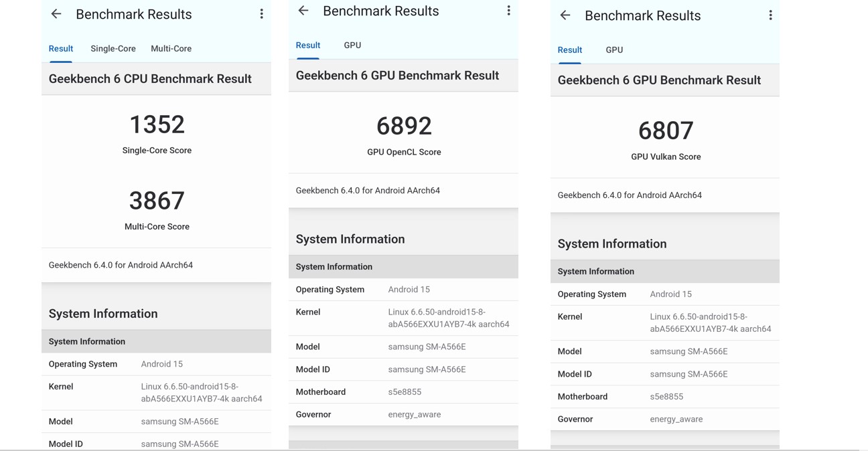Screen dimensions: 868x451
Task: Tap large System Information heading on OpenCL screen
Action: (350, 240)
